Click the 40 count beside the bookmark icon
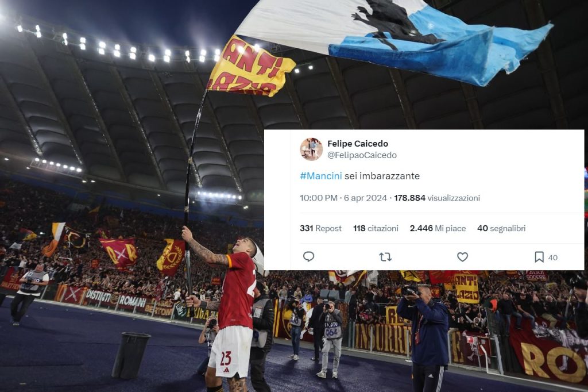The width and height of the screenshot is (588, 392). tap(553, 258)
